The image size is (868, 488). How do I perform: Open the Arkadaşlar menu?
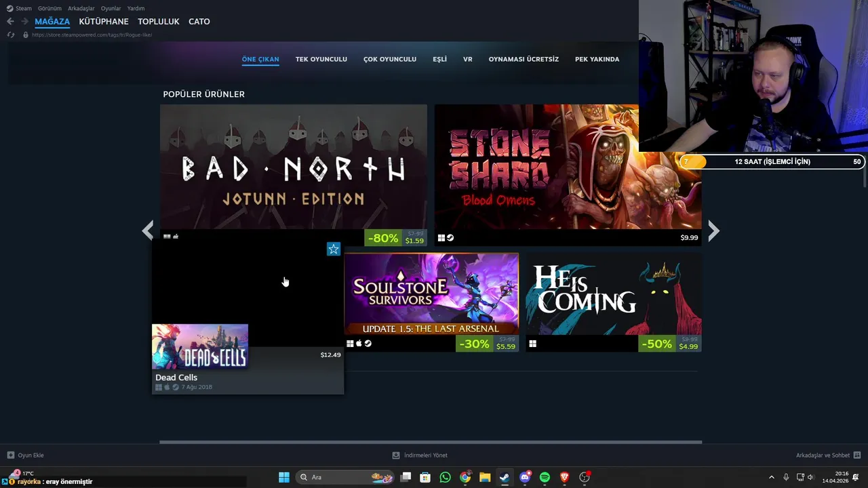point(81,8)
